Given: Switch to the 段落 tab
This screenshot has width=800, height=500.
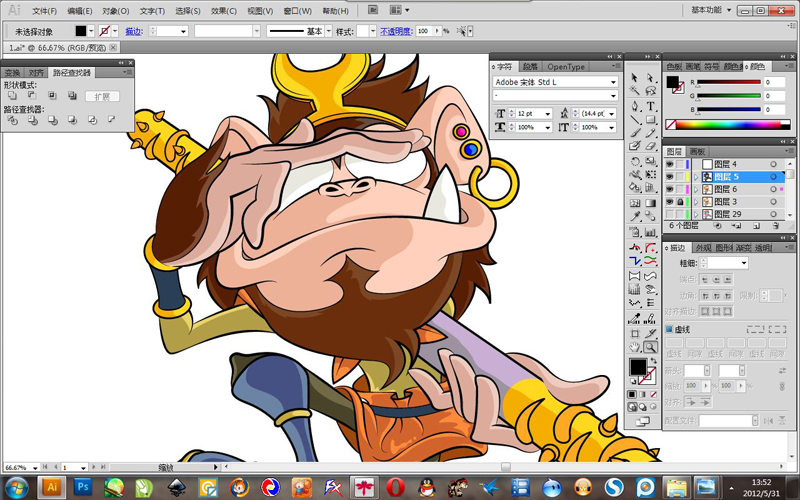Looking at the screenshot, I should click(x=530, y=67).
